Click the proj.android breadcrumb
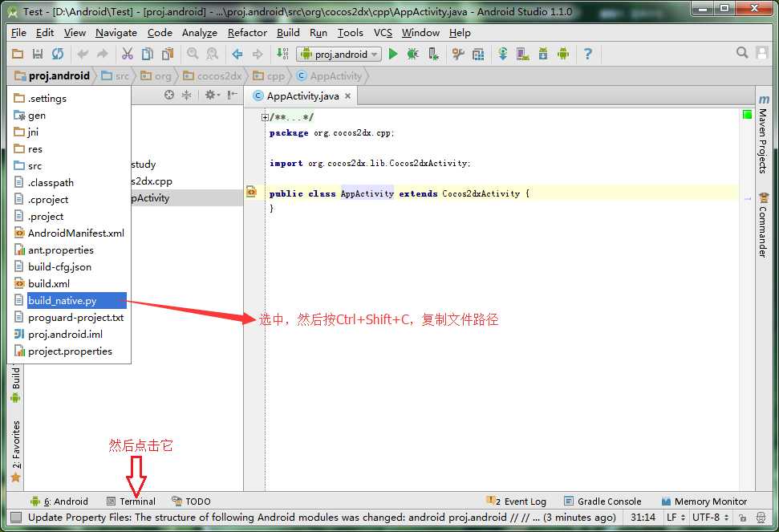The width and height of the screenshot is (779, 532). point(52,76)
